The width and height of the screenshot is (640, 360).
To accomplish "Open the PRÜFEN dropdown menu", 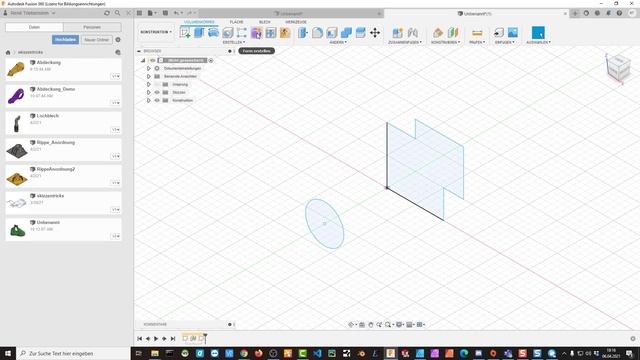I will click(477, 42).
